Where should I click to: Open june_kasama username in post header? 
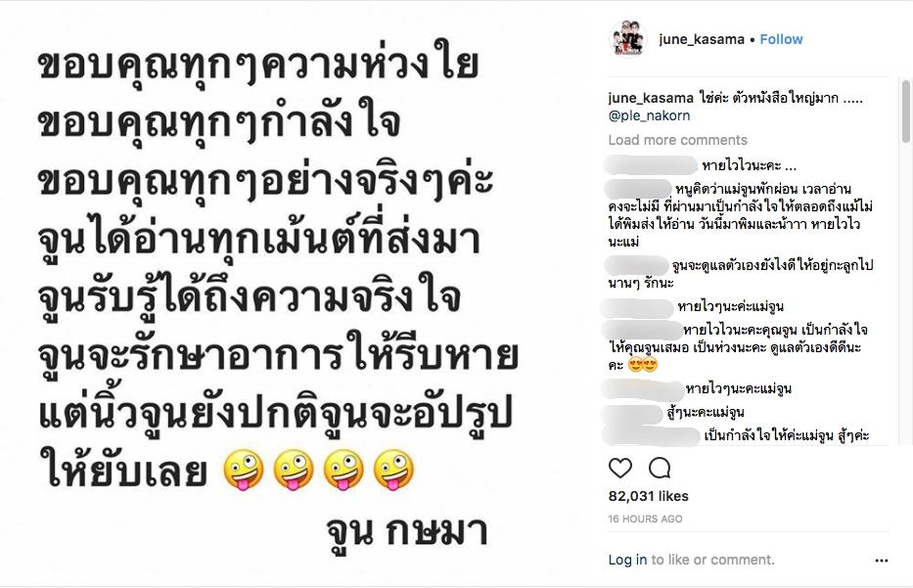702,39
